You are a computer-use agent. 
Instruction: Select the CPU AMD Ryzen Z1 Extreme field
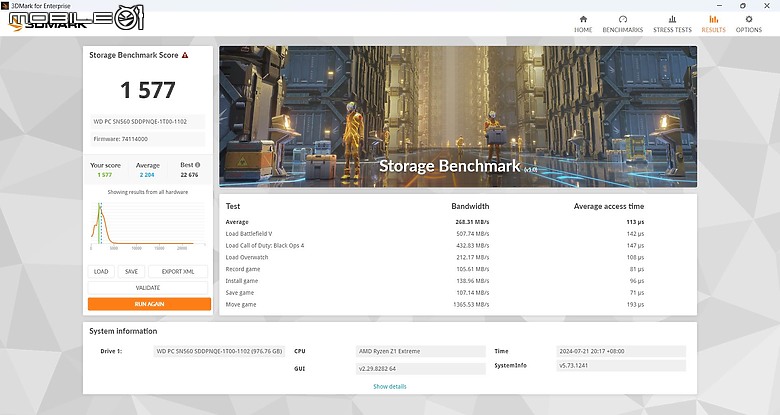point(421,351)
